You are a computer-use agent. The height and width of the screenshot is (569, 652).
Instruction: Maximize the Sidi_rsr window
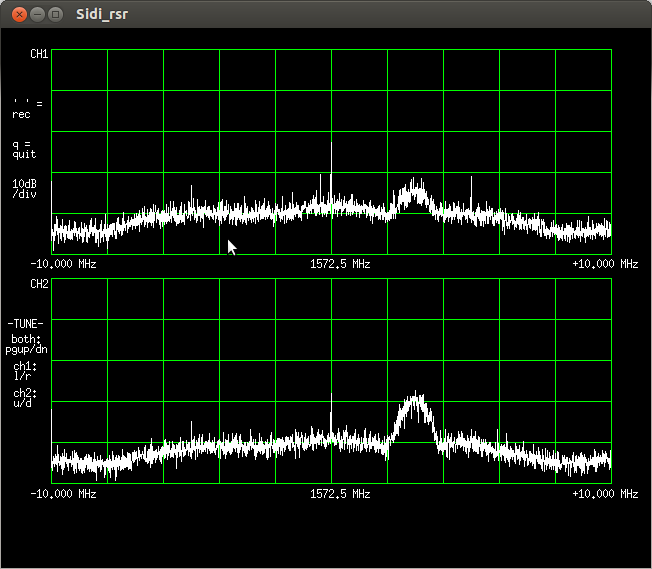pos(55,15)
